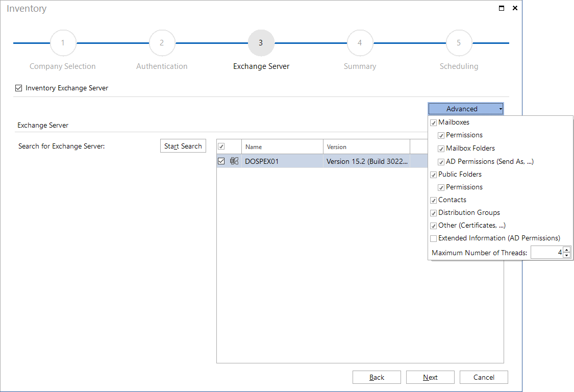This screenshot has width=574, height=392.
Task: Sort by the Name column header
Action: point(282,146)
